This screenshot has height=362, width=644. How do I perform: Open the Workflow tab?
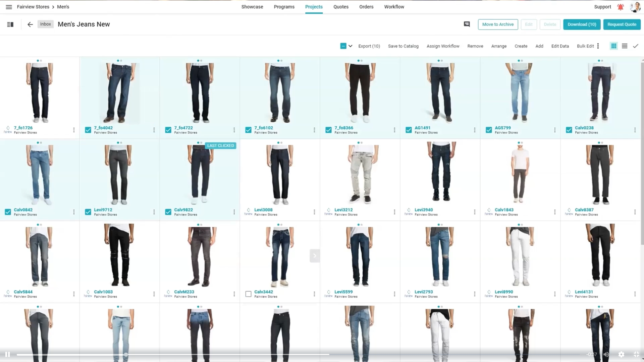click(x=394, y=7)
